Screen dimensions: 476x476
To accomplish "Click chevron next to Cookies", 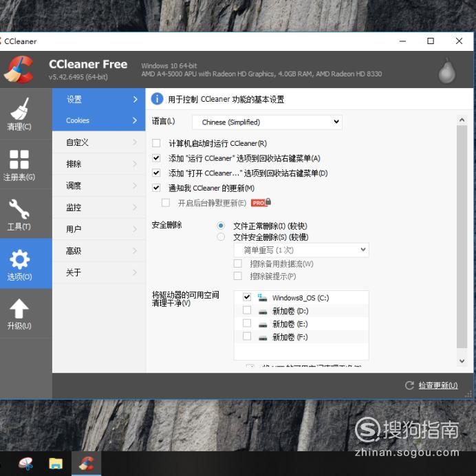I will point(136,120).
